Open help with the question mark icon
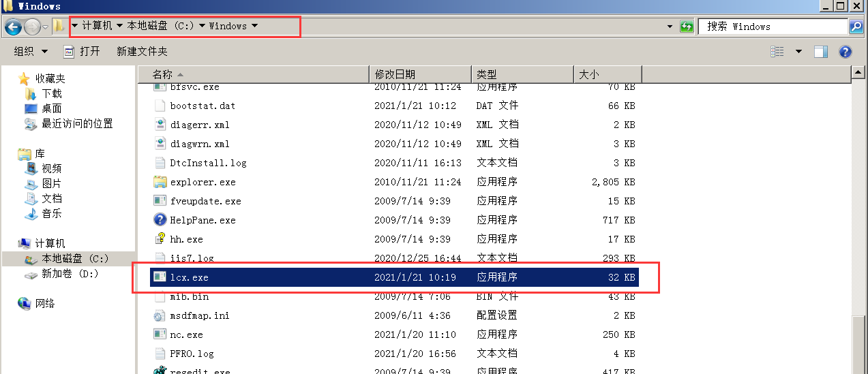This screenshot has width=868, height=374. [845, 52]
